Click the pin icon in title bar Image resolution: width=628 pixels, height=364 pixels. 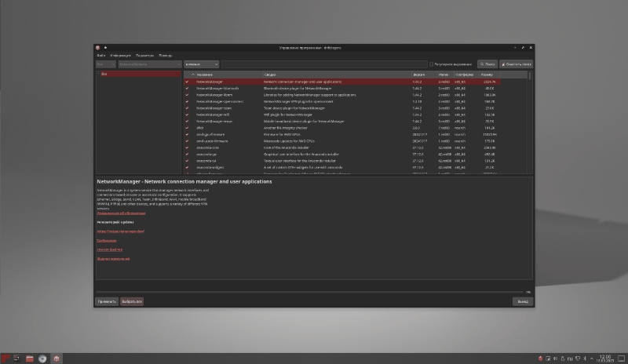pyautogui.click(x=105, y=48)
